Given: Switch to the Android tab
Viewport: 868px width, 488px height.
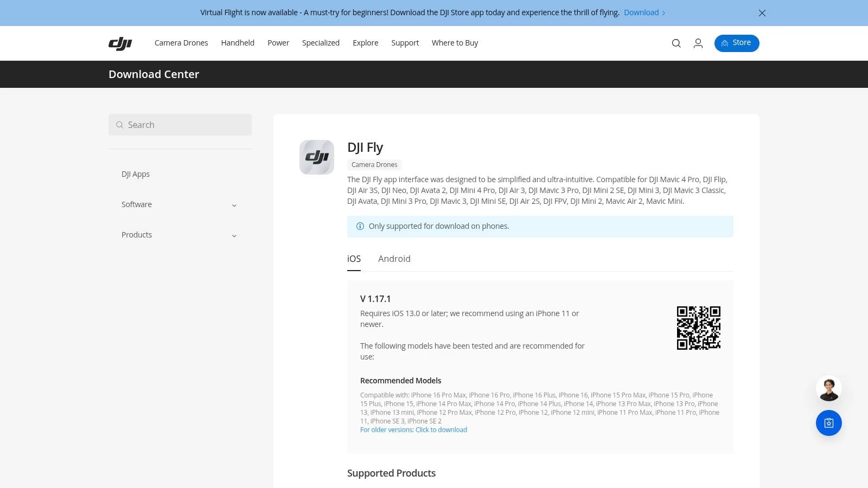Looking at the screenshot, I should (394, 259).
